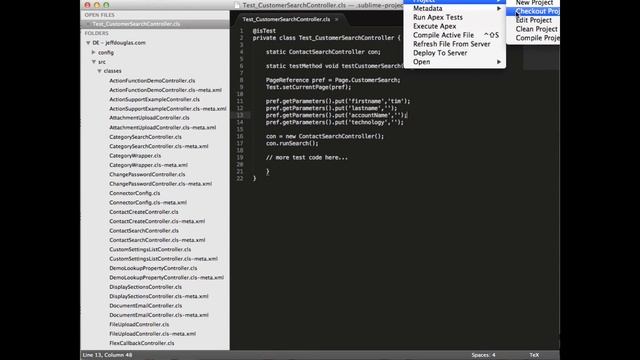Open AttachmentUploadController.cls-meta.xml
640x360 pixels.
click(x=162, y=128)
